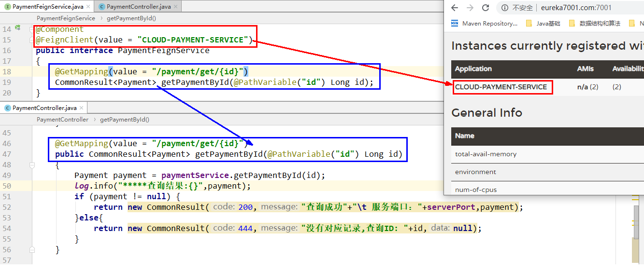Collapse the annotation fold marker at line 14
This screenshot has height=273, width=644.
(32, 29)
